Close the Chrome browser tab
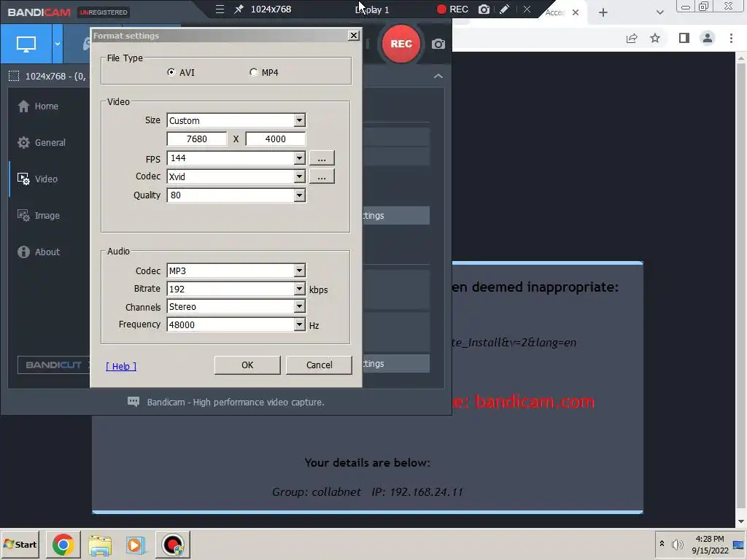Screen dimensions: 747x560 point(576,12)
